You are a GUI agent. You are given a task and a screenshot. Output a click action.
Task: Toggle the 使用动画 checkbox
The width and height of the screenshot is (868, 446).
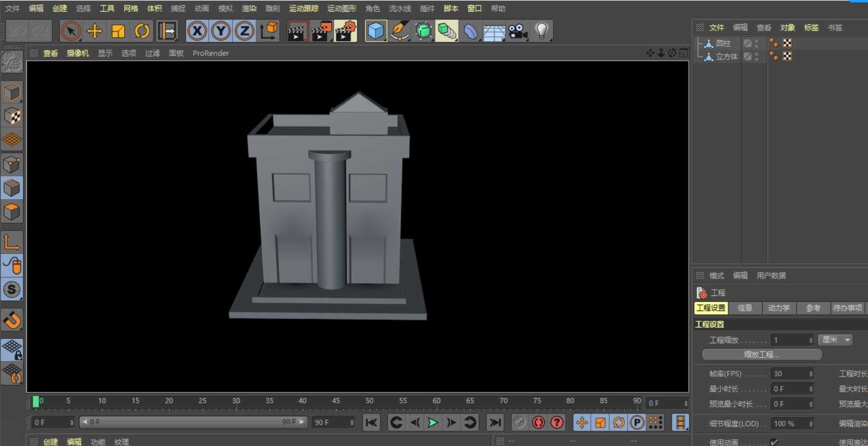[x=774, y=442]
